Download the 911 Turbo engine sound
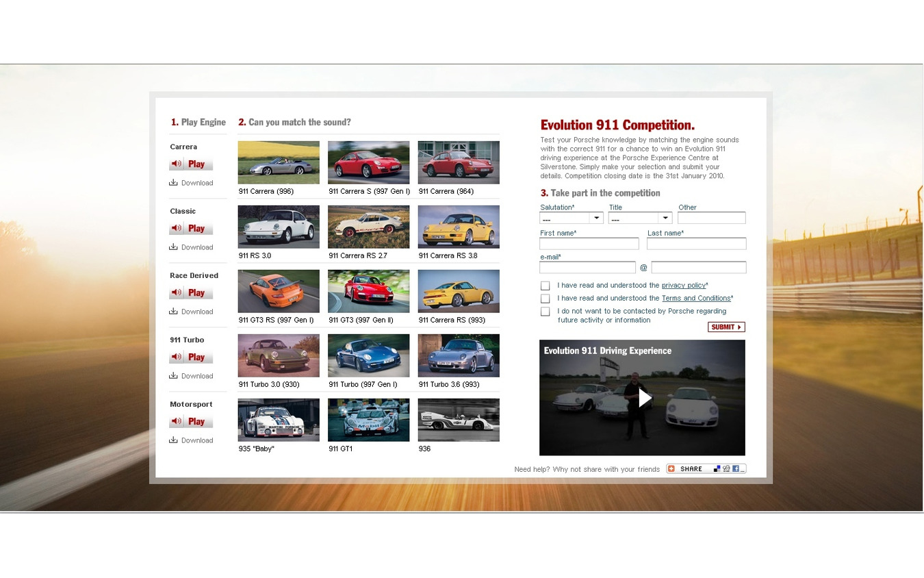The width and height of the screenshot is (924, 578). pos(191,376)
